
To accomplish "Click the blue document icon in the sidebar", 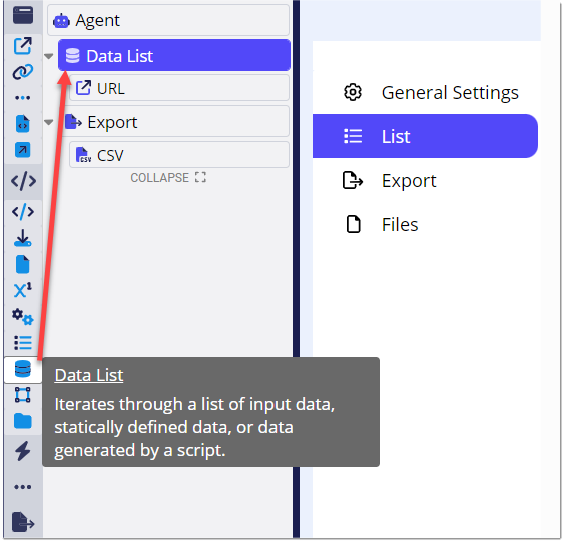I will 23,264.
